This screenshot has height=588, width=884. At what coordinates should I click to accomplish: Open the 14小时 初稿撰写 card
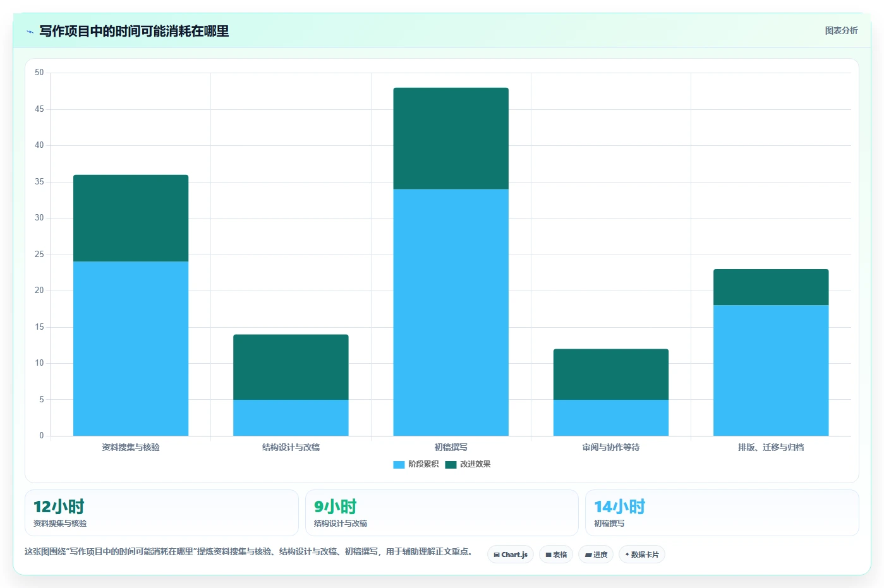pyautogui.click(x=722, y=513)
